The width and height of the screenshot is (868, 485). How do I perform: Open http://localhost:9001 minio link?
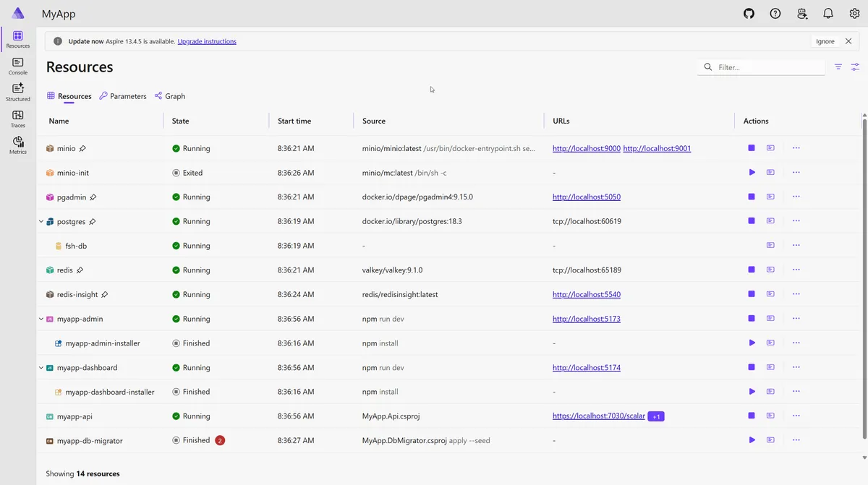click(x=657, y=148)
